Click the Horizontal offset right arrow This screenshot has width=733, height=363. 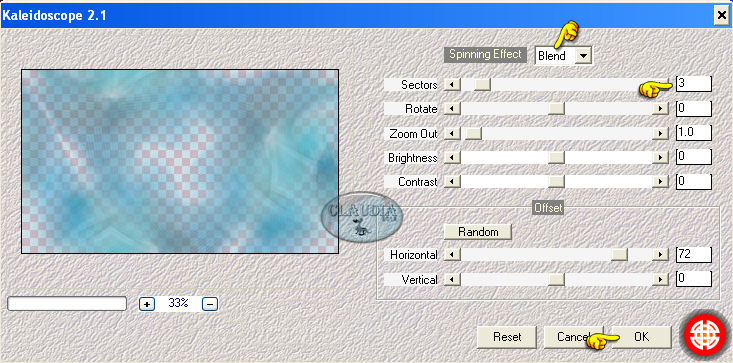click(660, 255)
